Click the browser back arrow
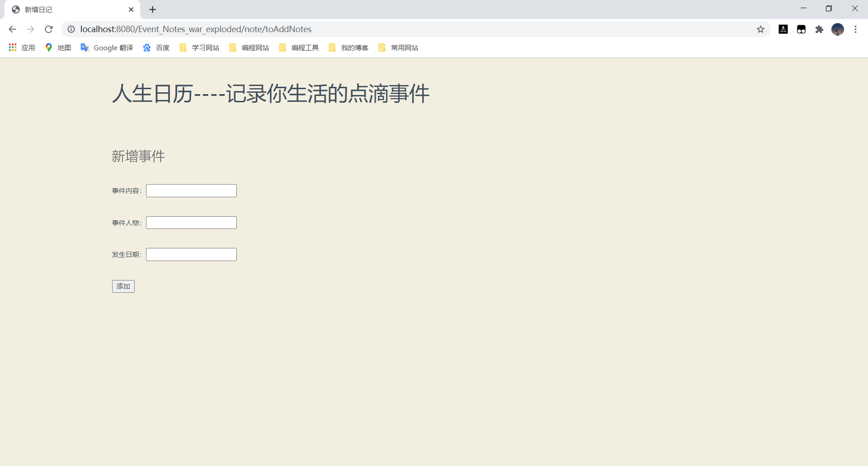Screen dimensions: 868x466 pos(12,29)
